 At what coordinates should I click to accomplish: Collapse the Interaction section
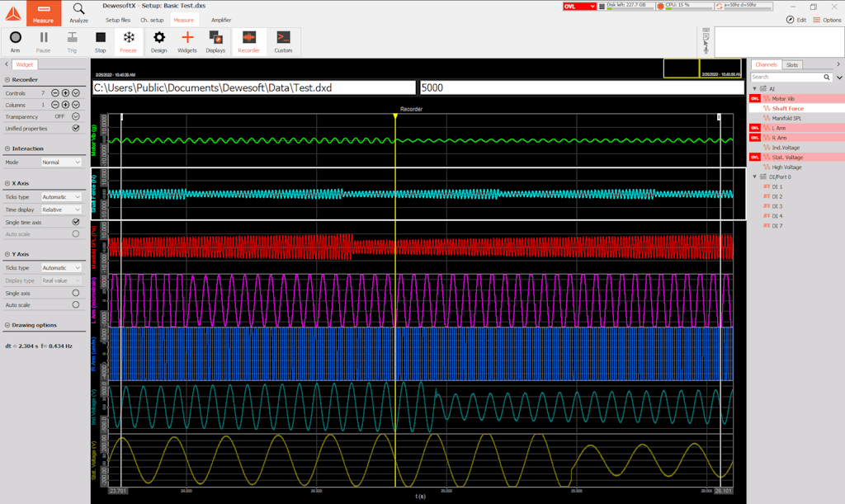pos(7,148)
